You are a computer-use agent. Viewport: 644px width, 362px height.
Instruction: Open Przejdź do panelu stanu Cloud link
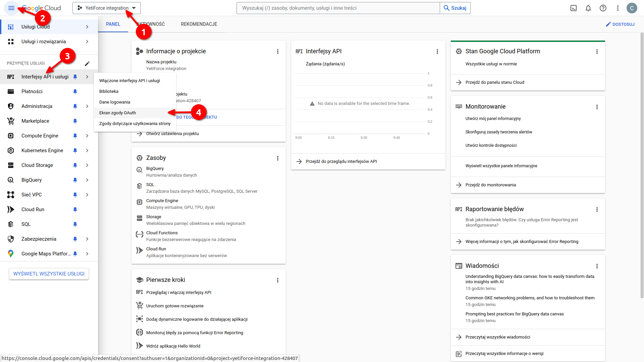[495, 82]
